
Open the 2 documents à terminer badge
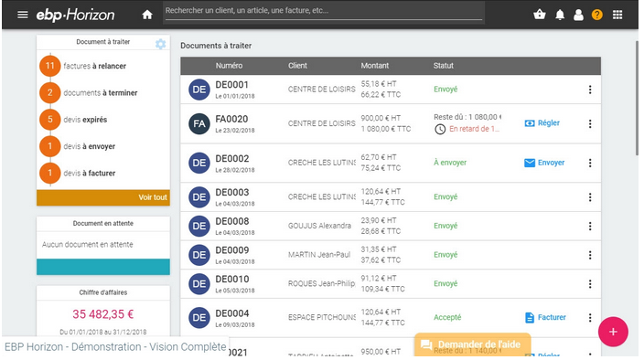click(x=50, y=92)
